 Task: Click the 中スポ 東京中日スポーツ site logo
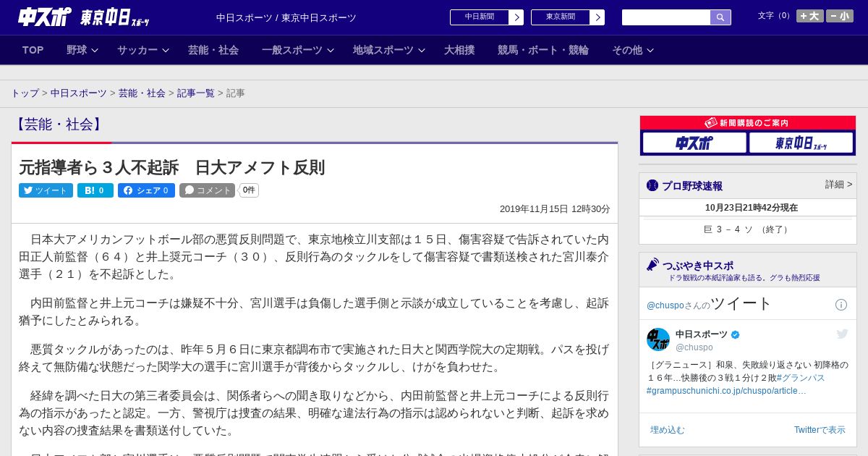84,17
